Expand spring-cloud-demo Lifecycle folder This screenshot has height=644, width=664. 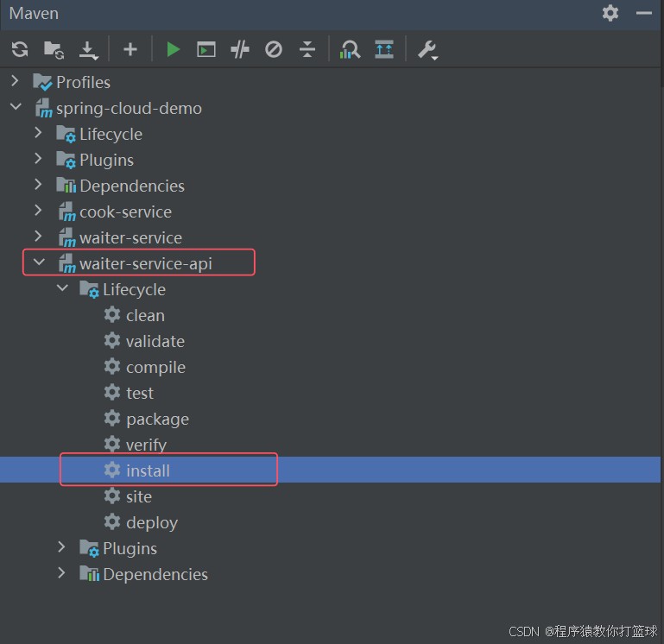click(38, 133)
